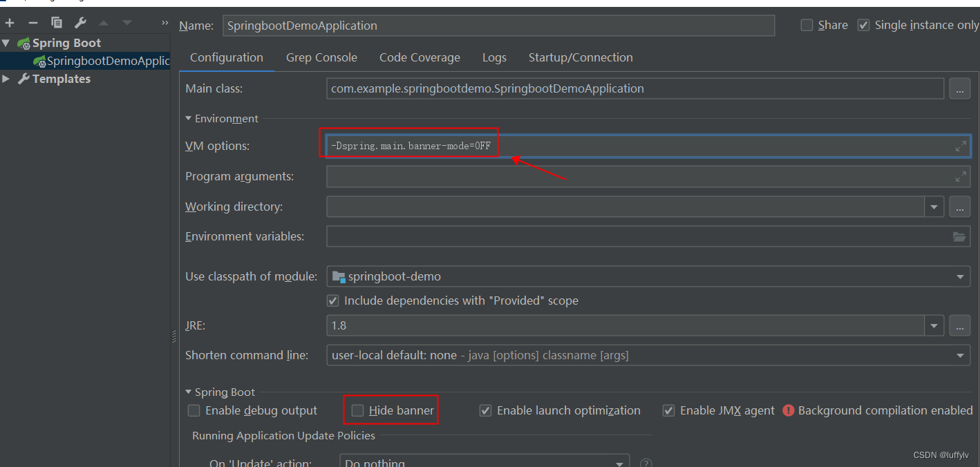Image resolution: width=980 pixels, height=467 pixels.
Task: Enable debug output checkbox
Action: pos(194,410)
